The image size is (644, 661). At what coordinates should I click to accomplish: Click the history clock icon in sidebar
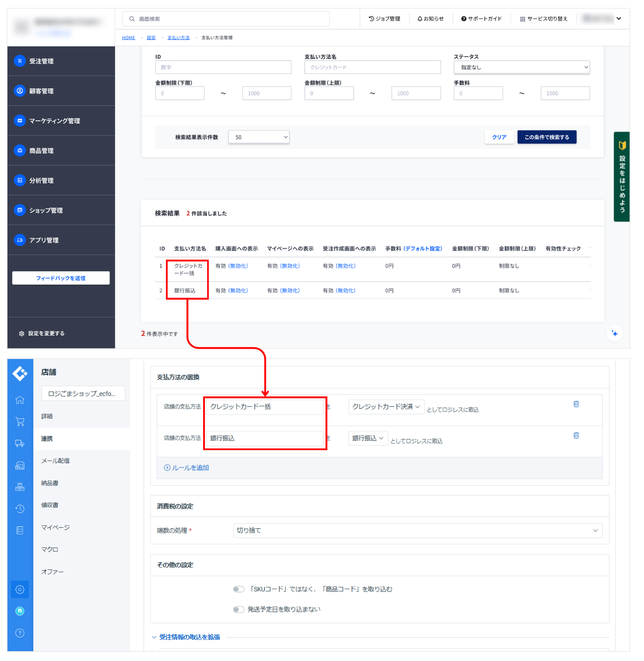click(x=20, y=509)
